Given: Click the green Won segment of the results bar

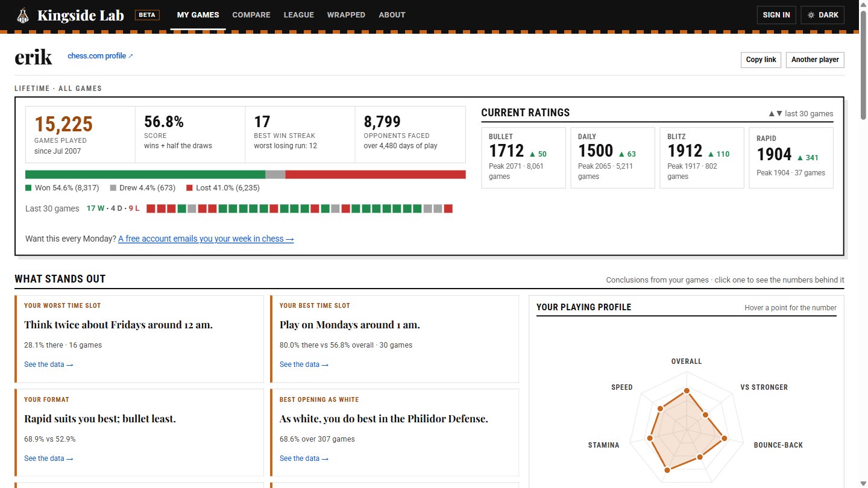Looking at the screenshot, I should [145, 175].
